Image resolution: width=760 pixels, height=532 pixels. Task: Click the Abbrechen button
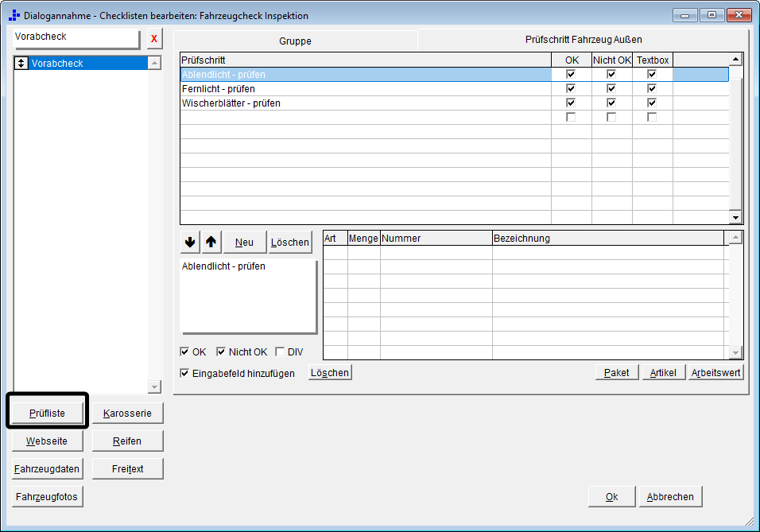(x=670, y=496)
